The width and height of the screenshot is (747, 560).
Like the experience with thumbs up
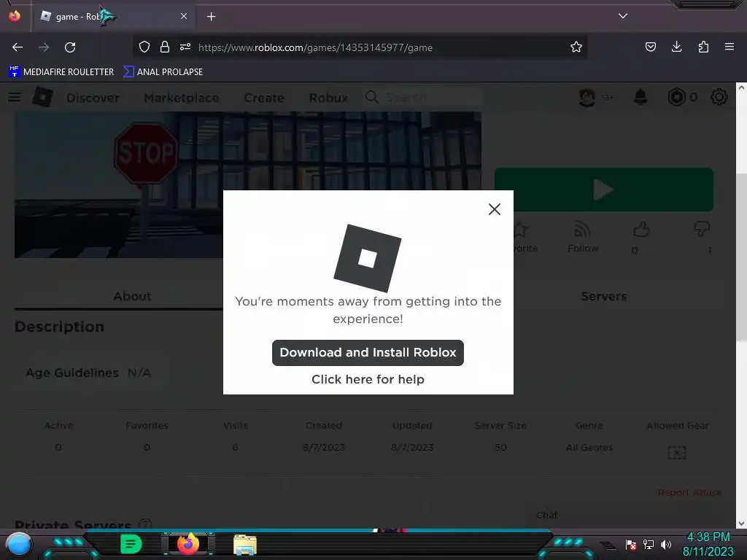pos(641,230)
